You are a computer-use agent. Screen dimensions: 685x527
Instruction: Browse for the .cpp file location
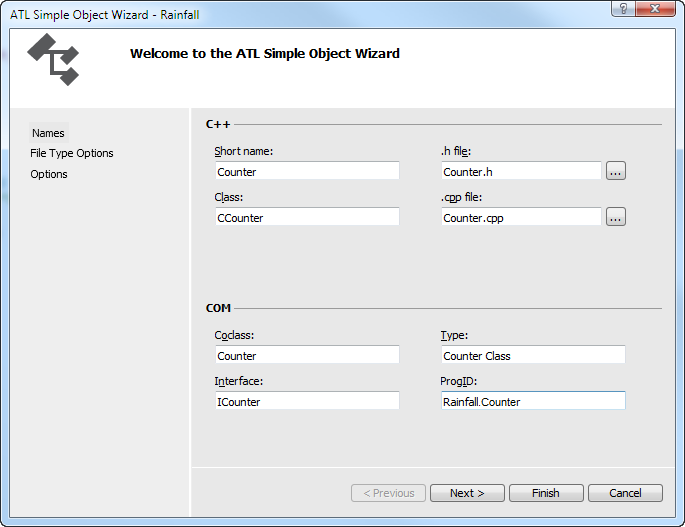tap(616, 217)
